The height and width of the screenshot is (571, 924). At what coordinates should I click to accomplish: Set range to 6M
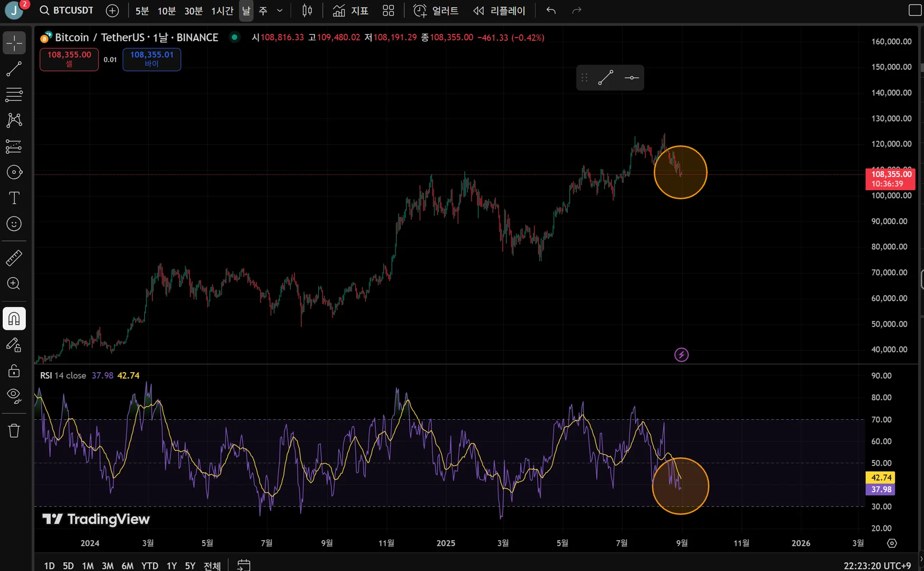(x=127, y=566)
